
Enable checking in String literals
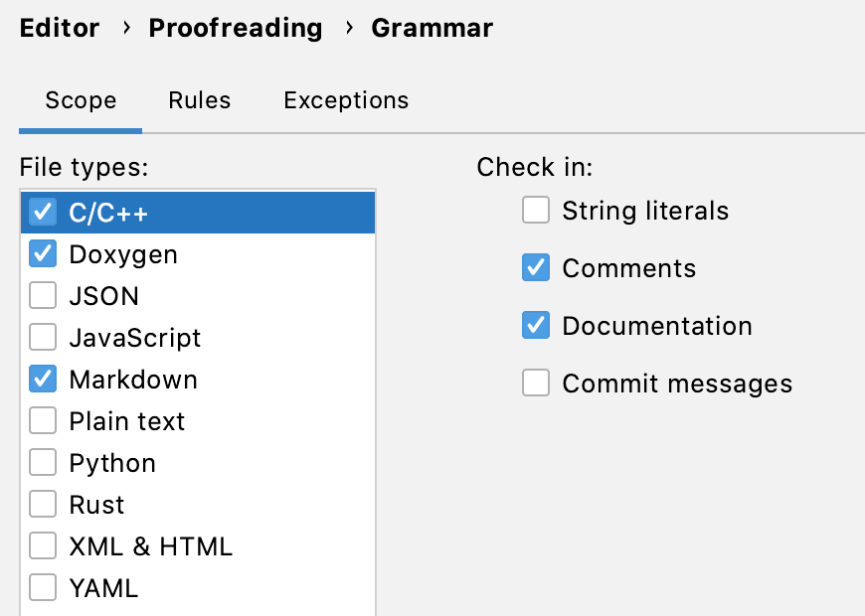[x=536, y=210]
